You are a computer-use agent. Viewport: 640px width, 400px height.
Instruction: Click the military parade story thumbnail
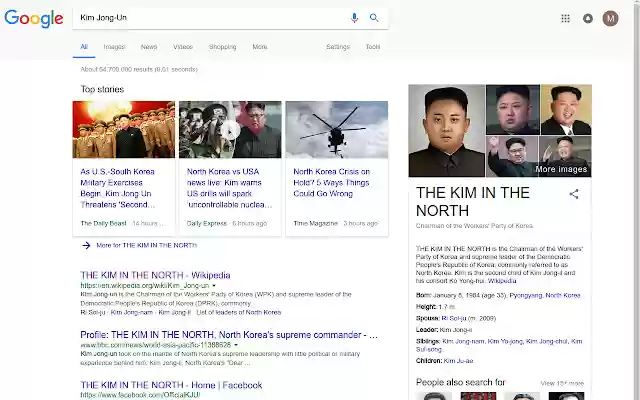click(124, 129)
